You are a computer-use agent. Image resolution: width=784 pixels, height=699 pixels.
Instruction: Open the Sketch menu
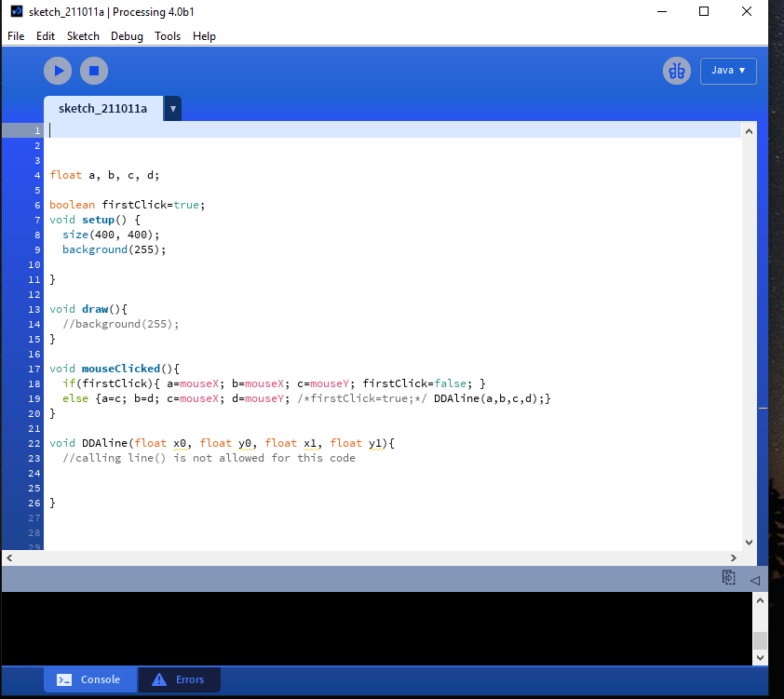pyautogui.click(x=83, y=36)
